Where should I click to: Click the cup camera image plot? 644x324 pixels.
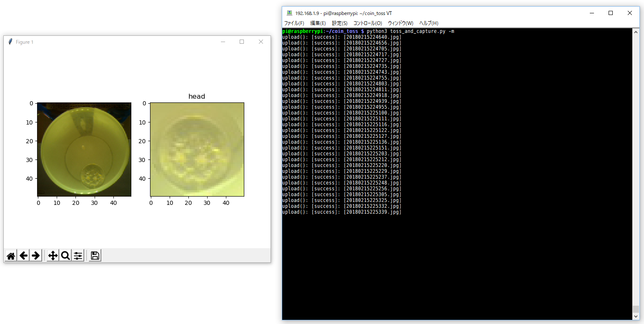coord(84,150)
